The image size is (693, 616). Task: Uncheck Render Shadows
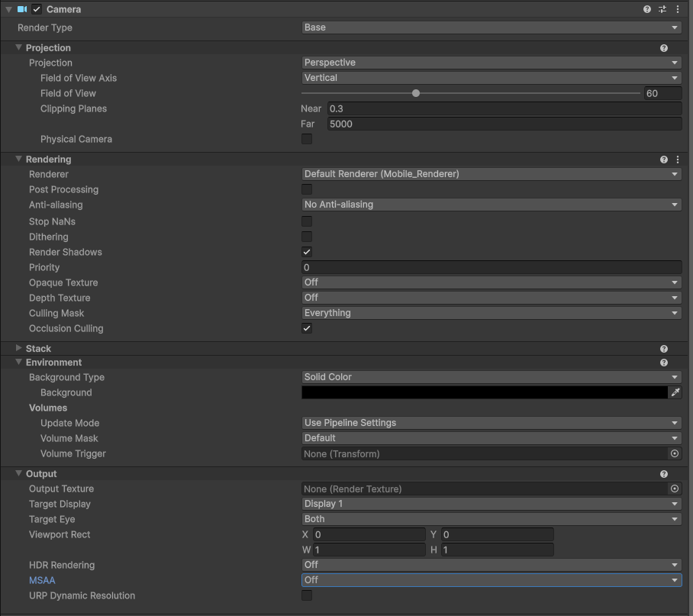(x=307, y=252)
